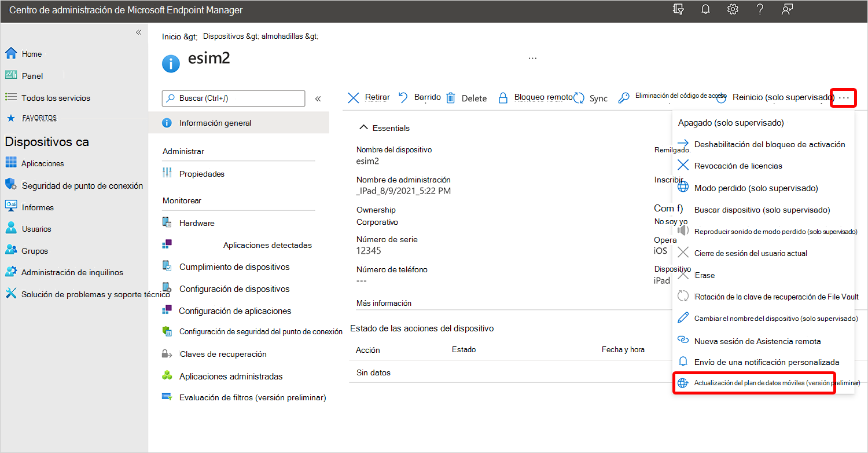
Task: Open Aplicaciones in left navigation
Action: click(x=43, y=163)
